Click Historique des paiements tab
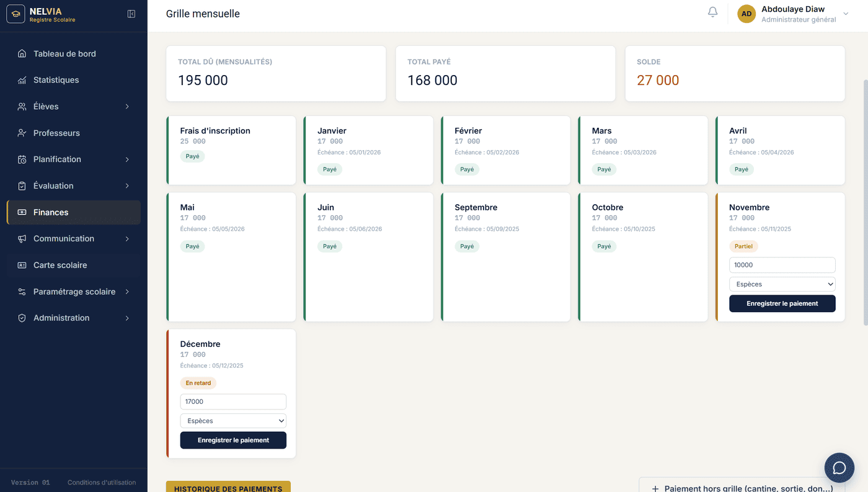The width and height of the screenshot is (868, 492). tap(228, 487)
